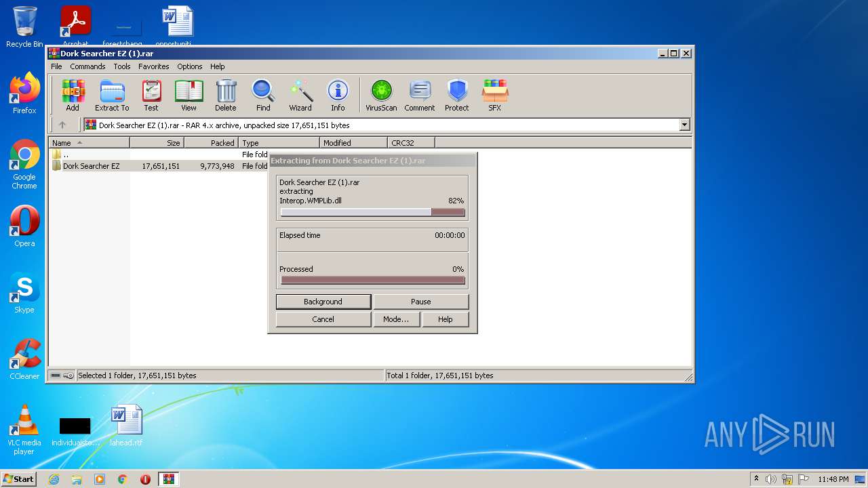
Task: Pause the extraction
Action: click(x=420, y=302)
